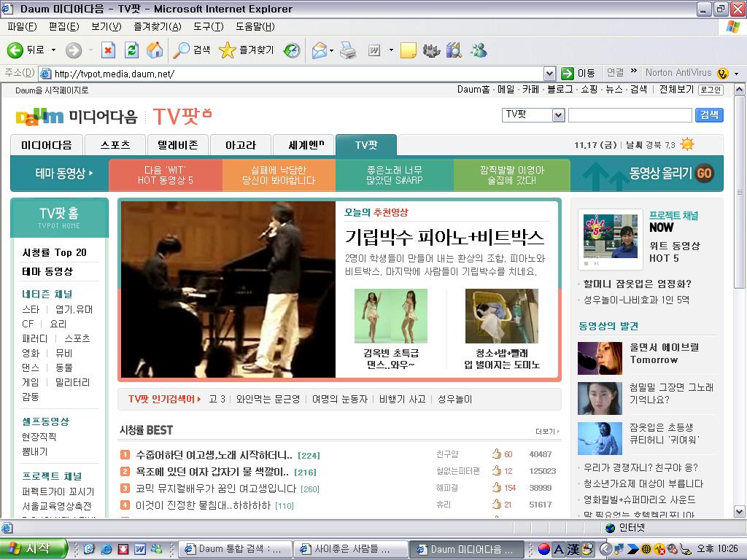Image resolution: width=747 pixels, height=560 pixels.
Task: Click the Windows 시작 Start button
Action: [x=34, y=549]
